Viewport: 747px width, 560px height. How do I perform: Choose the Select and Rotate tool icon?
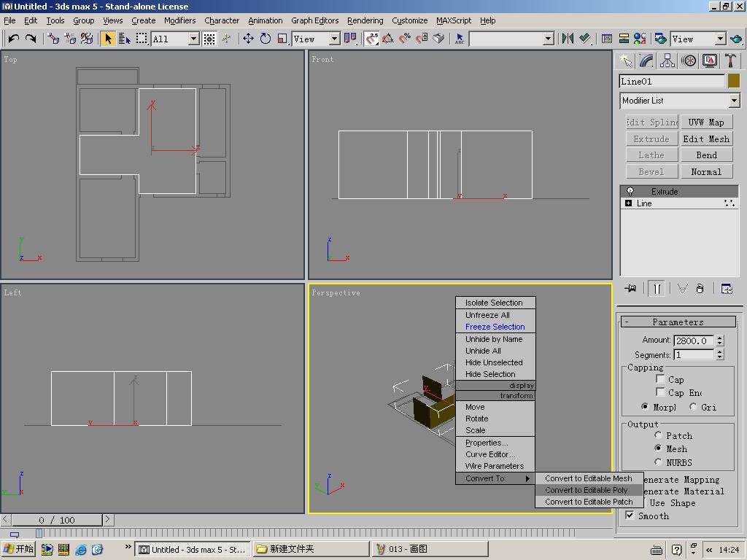point(266,39)
